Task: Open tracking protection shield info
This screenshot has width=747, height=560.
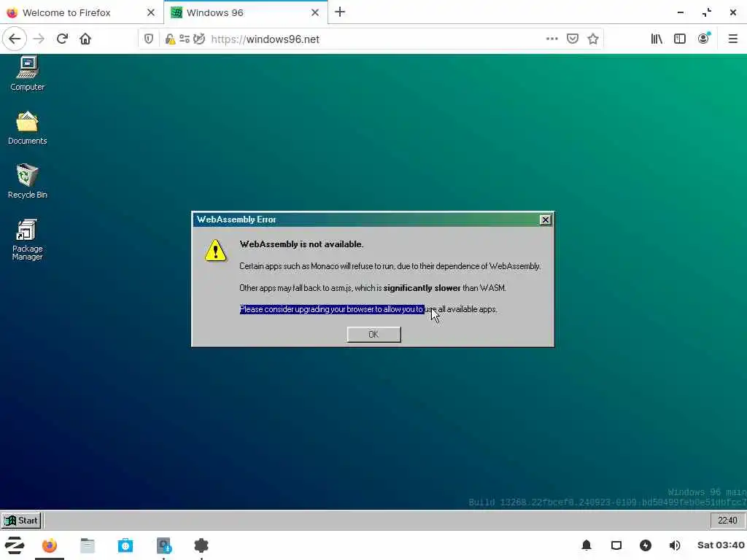Action: (149, 39)
